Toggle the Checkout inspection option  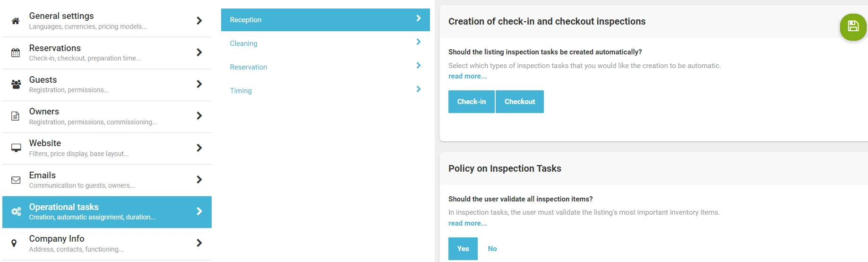coord(519,102)
